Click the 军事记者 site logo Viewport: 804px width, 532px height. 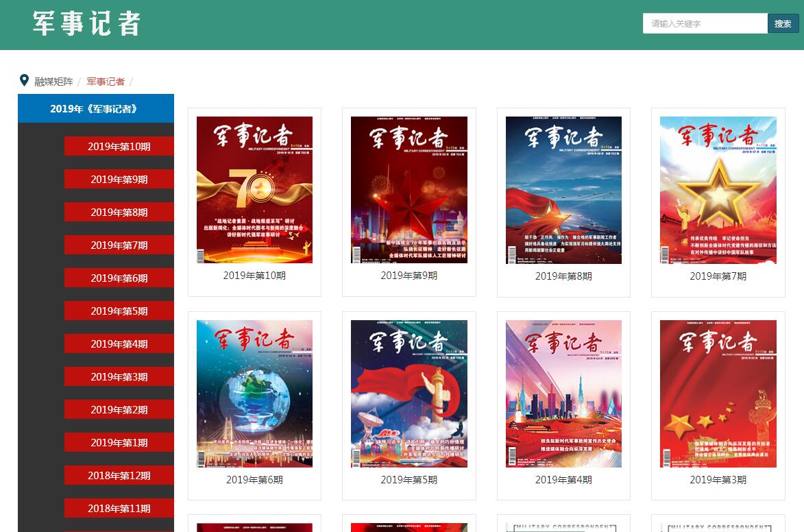point(86,24)
